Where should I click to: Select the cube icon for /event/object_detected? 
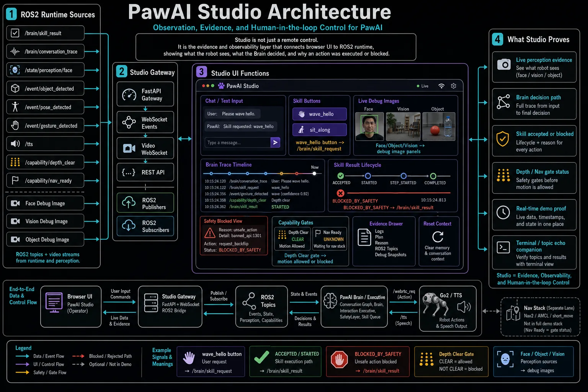(x=15, y=88)
